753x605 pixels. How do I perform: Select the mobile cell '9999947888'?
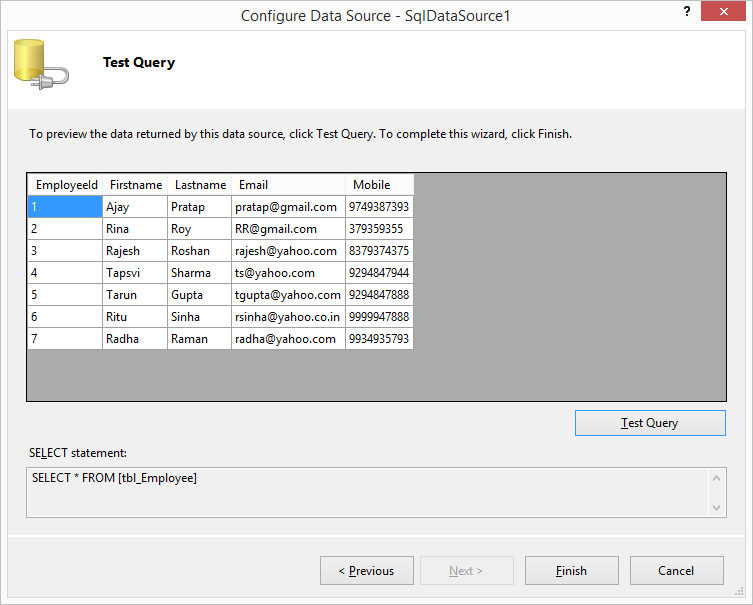[x=379, y=317]
